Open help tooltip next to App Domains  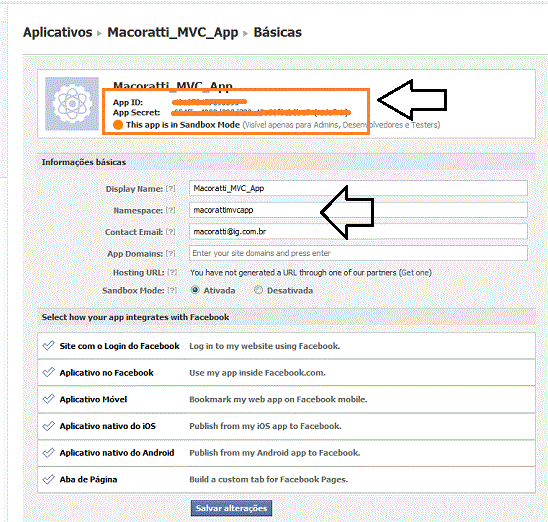(171, 254)
